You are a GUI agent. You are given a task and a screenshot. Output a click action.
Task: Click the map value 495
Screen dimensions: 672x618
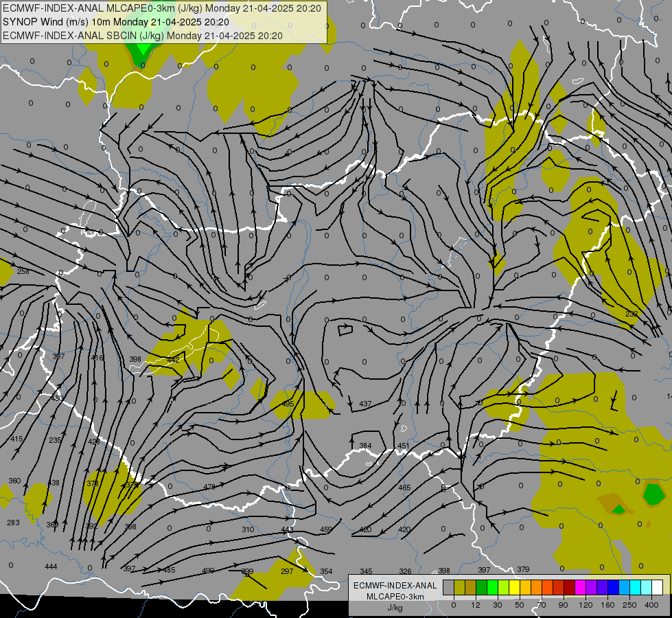pos(288,404)
